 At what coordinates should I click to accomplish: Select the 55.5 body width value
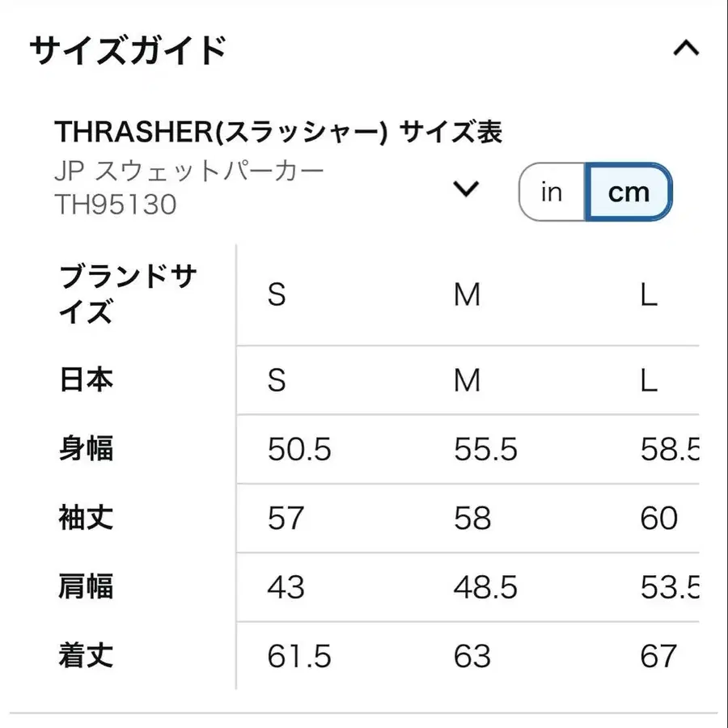point(485,449)
